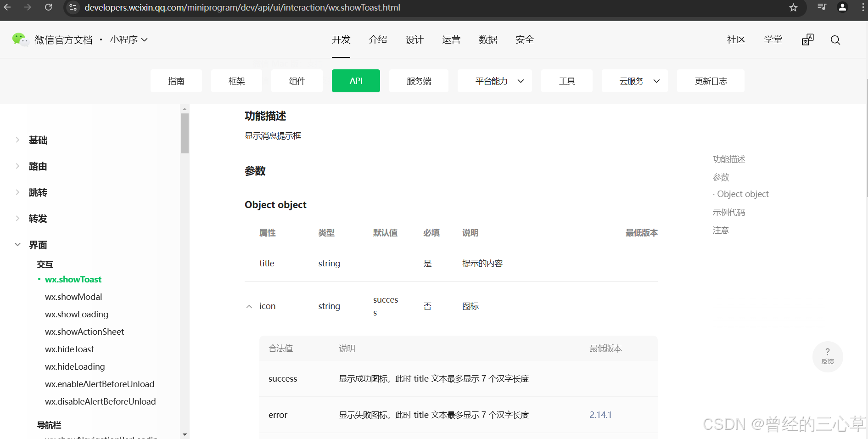Select the 数据 top navigation item

488,39
